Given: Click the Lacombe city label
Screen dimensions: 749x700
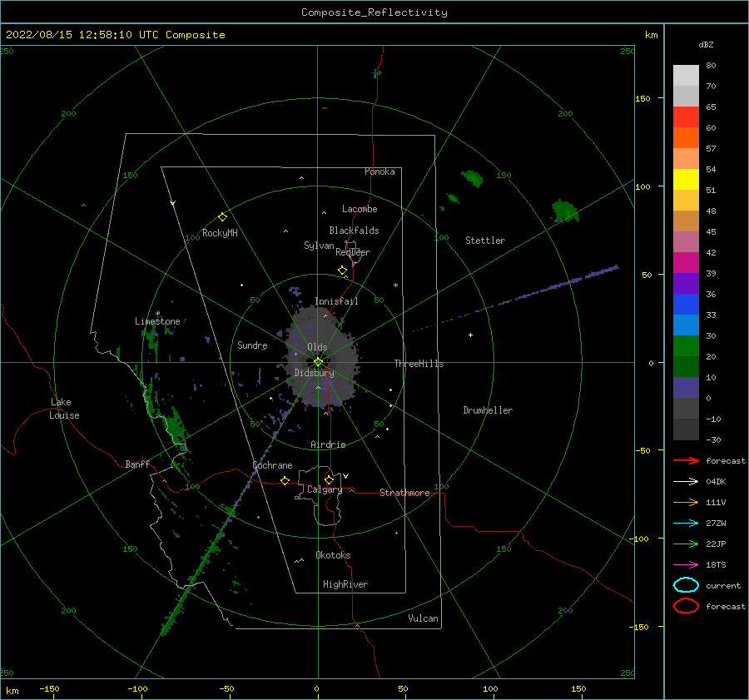Looking at the screenshot, I should [360, 209].
